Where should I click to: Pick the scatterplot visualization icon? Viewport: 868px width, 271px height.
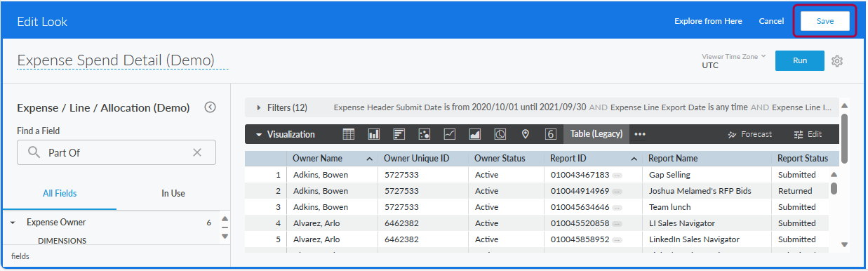(424, 134)
